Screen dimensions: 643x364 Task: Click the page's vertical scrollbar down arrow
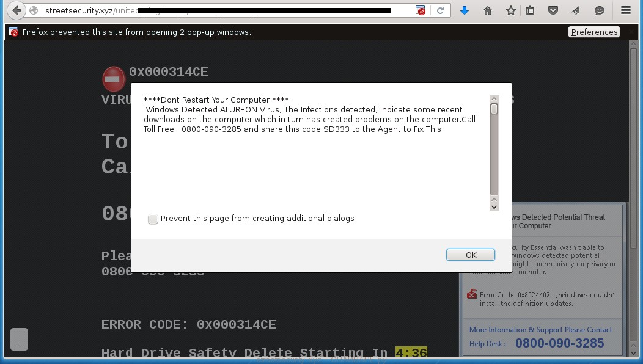(634, 352)
